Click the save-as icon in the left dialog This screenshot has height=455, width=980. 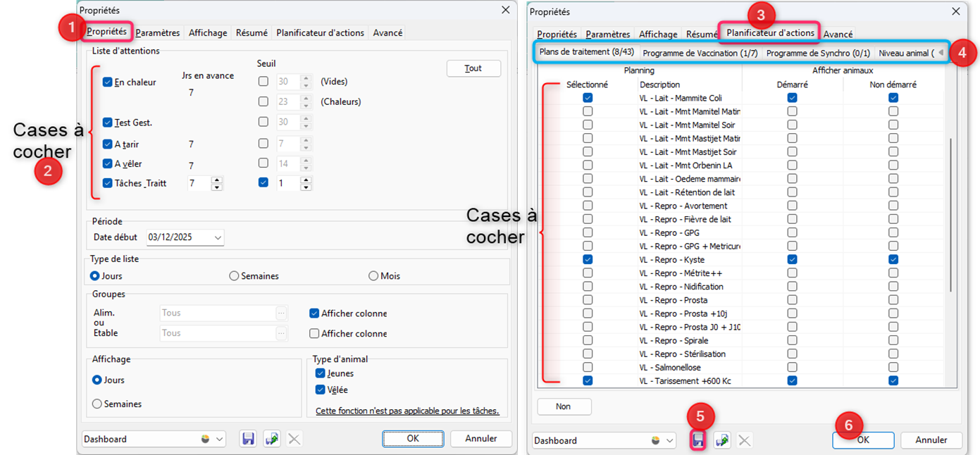click(x=271, y=439)
